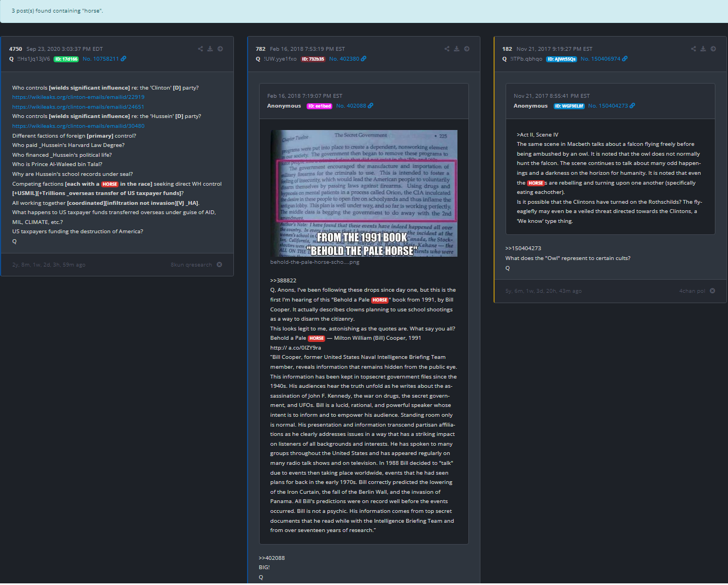Click the >>150404273 reply reference

coord(523,249)
